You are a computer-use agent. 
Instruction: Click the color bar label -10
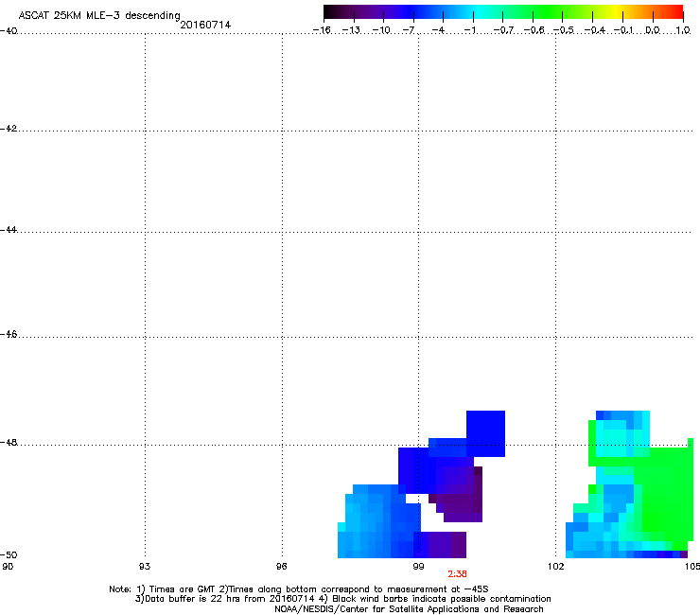click(x=381, y=30)
